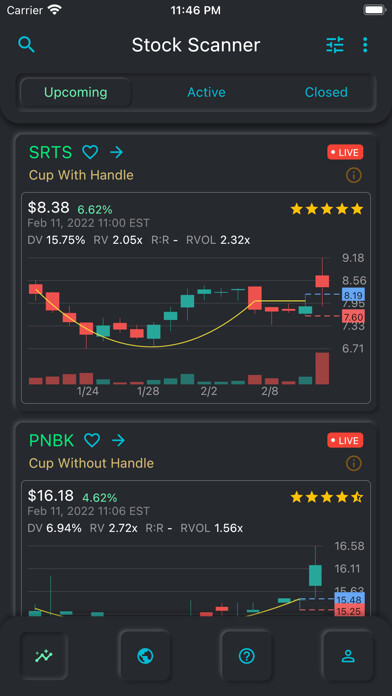The width and height of the screenshot is (392, 696).
Task: Switch to the Upcoming tab
Action: tap(75, 92)
